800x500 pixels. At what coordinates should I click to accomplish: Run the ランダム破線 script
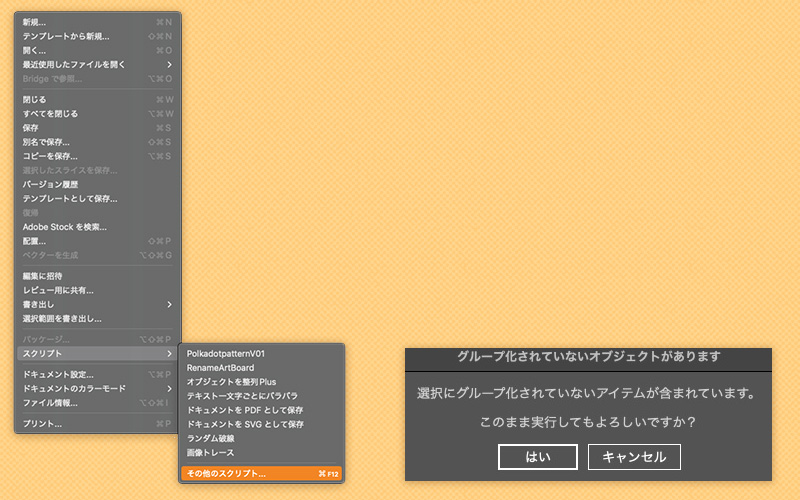coord(213,438)
